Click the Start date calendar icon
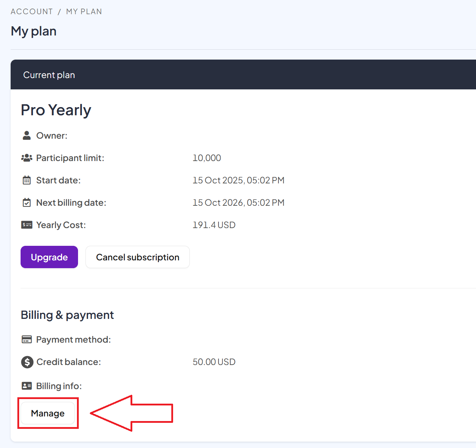 (x=27, y=180)
